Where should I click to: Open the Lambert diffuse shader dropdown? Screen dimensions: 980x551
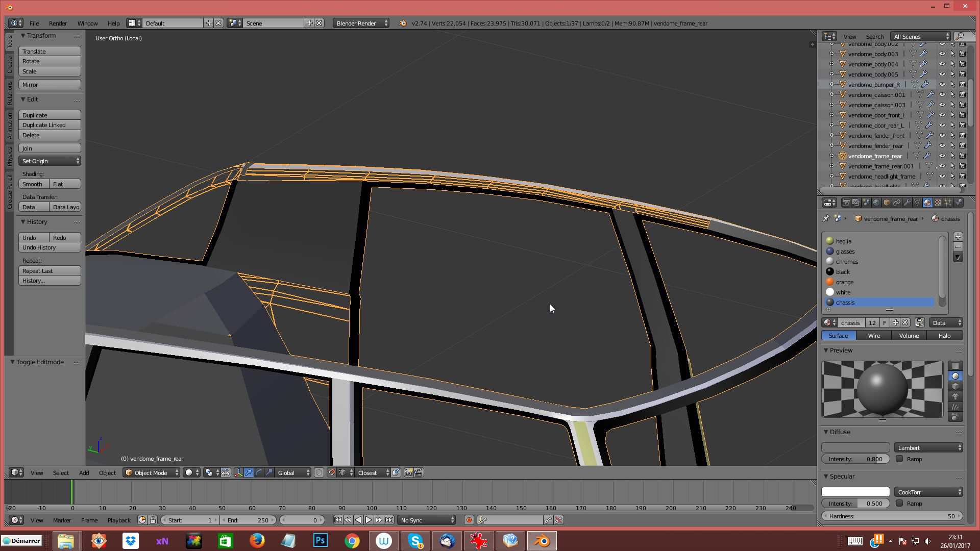coord(928,447)
